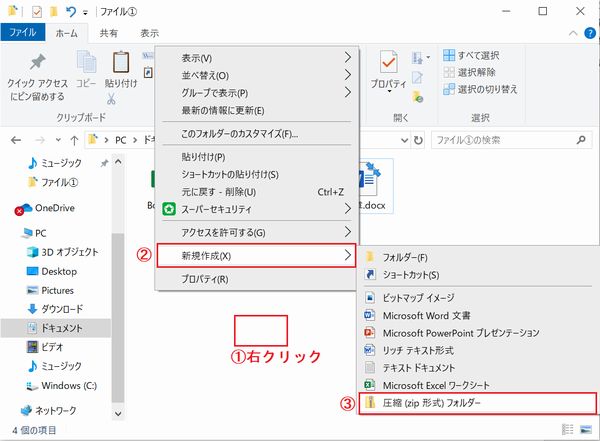
Task: Select テキスト ドキュメント in submenu
Action: click(478, 368)
